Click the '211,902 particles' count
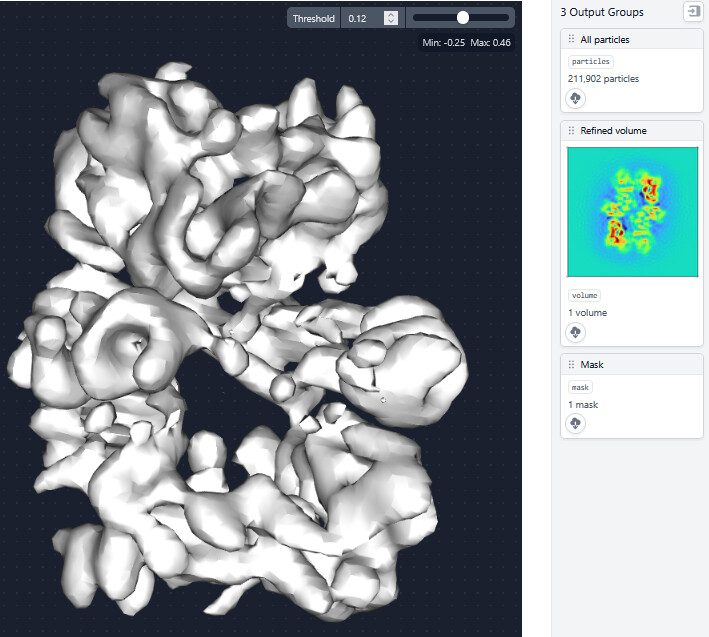 point(603,79)
